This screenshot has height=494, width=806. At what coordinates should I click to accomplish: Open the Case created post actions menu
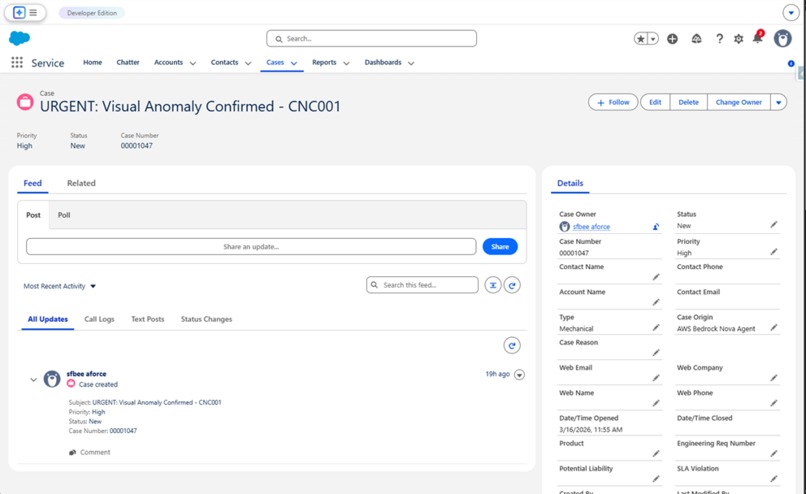(519, 375)
